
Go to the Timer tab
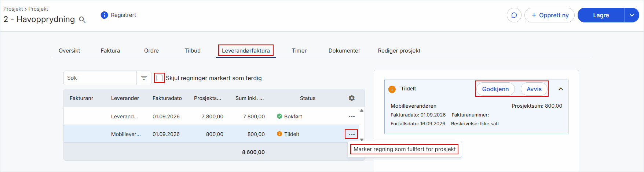point(299,51)
